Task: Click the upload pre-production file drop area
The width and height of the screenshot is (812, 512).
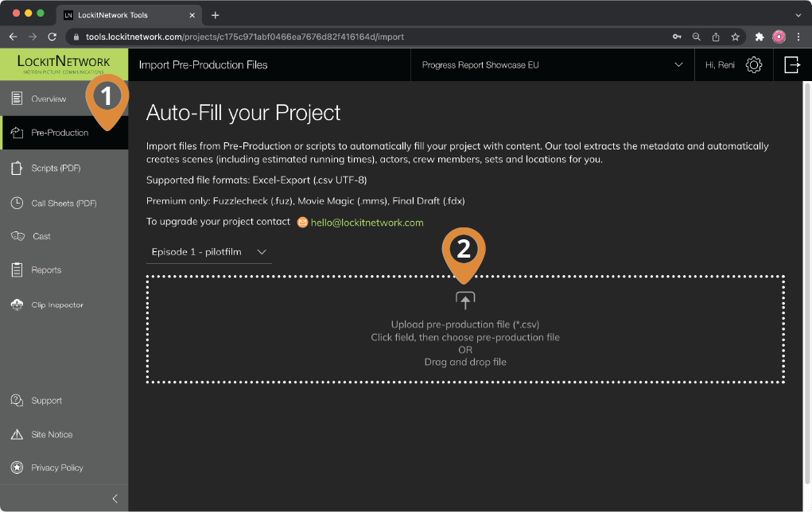Action: click(465, 329)
